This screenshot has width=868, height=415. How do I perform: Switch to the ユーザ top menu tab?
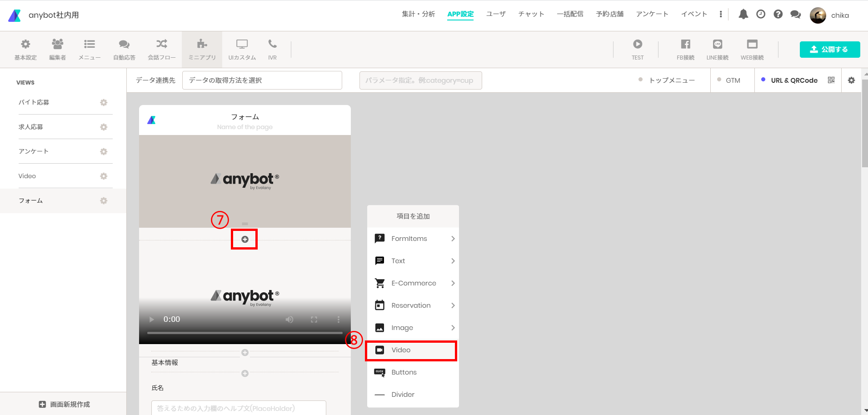(x=496, y=14)
